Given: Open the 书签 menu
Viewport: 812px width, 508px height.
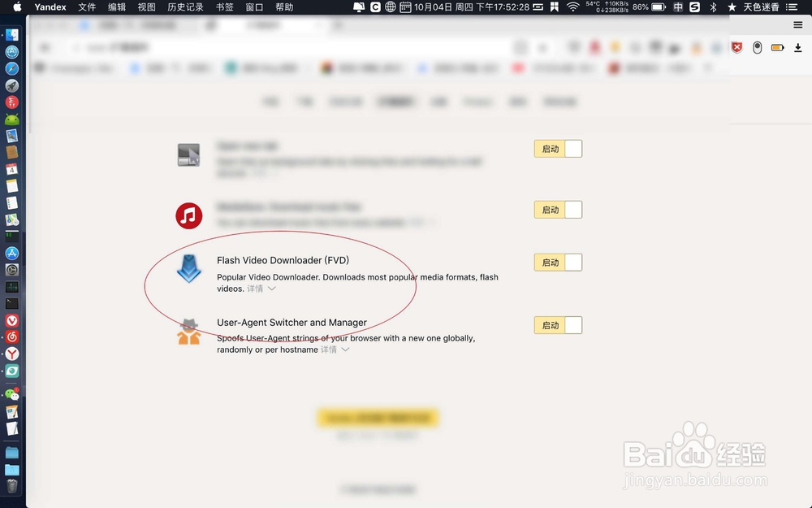Looking at the screenshot, I should click(225, 7).
